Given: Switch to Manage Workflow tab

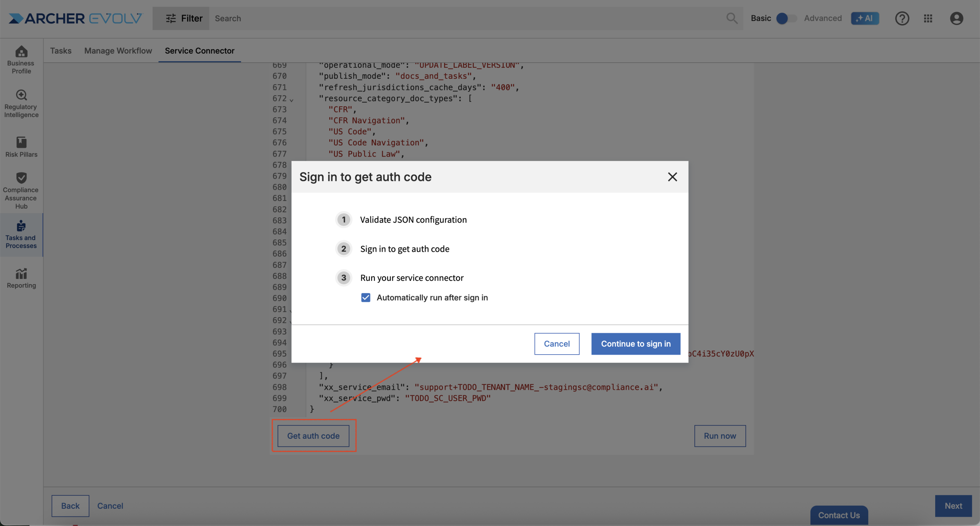Looking at the screenshot, I should 118,50.
